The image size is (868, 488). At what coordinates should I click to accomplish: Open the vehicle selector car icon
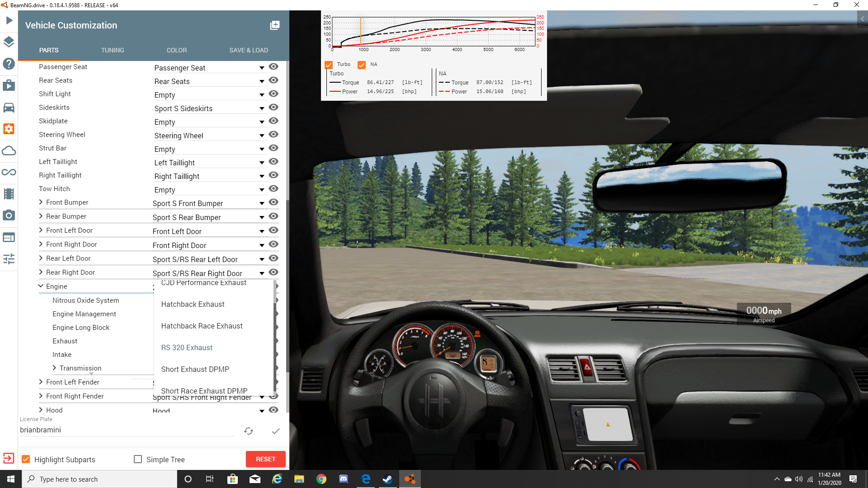(x=9, y=108)
